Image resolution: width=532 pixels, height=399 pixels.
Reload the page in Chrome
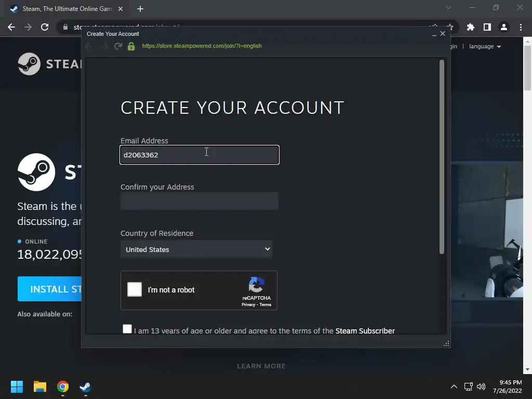45,27
